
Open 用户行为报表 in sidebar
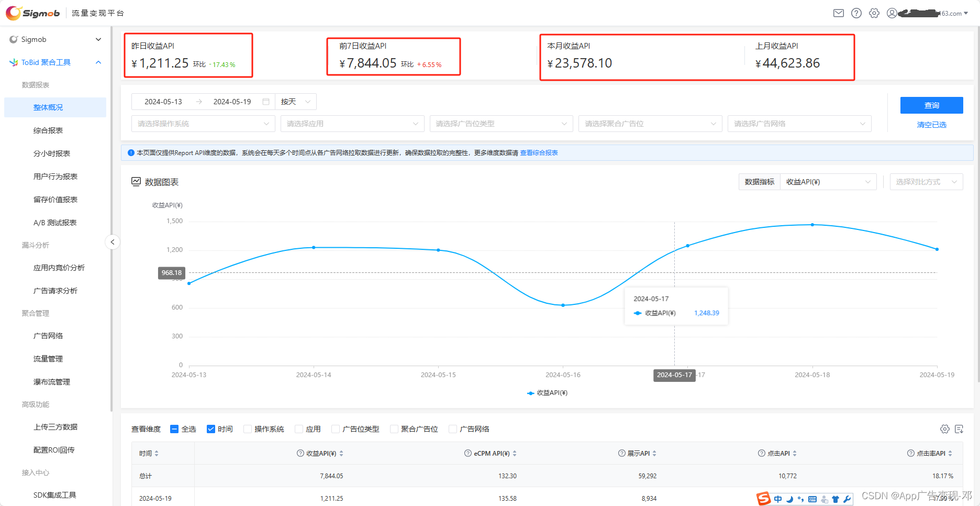coord(55,177)
